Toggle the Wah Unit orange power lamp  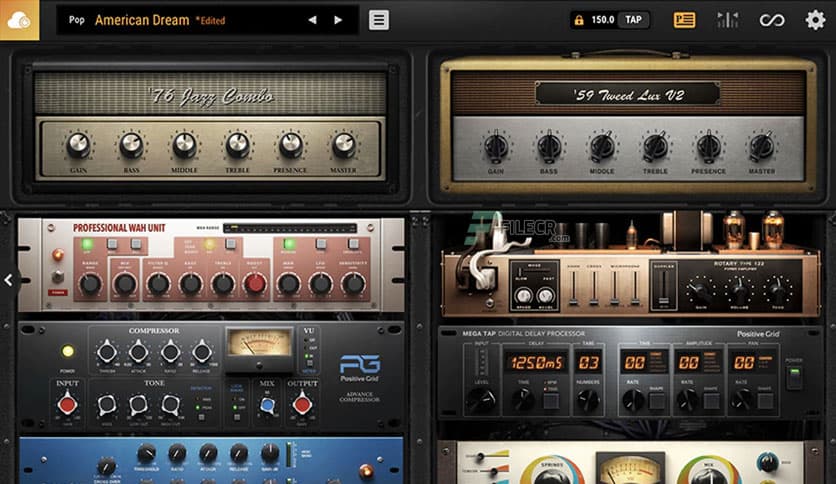click(58, 255)
